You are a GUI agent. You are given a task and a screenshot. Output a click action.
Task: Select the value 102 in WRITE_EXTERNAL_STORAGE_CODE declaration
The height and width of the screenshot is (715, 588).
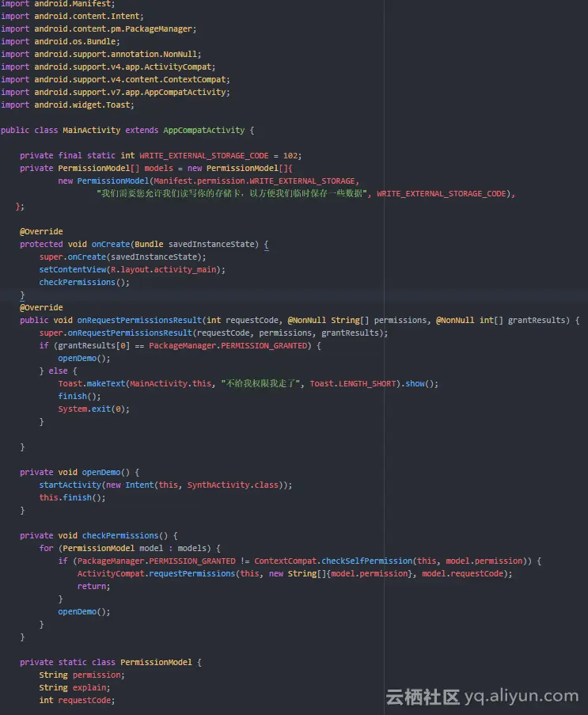click(290, 156)
